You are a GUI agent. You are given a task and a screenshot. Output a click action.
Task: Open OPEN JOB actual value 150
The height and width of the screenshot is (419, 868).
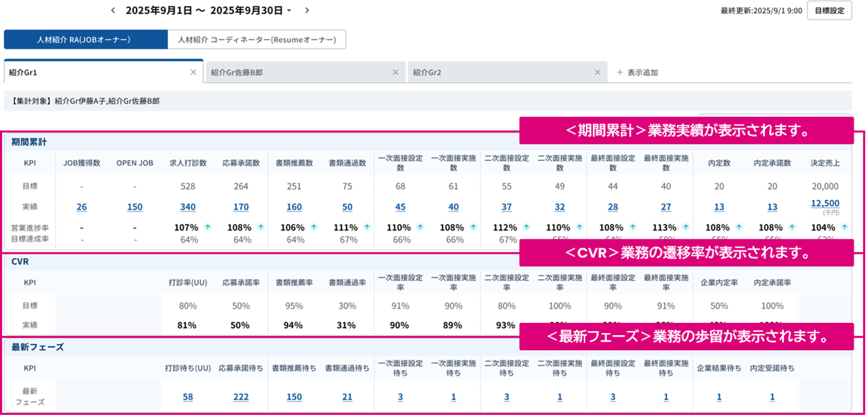(135, 207)
